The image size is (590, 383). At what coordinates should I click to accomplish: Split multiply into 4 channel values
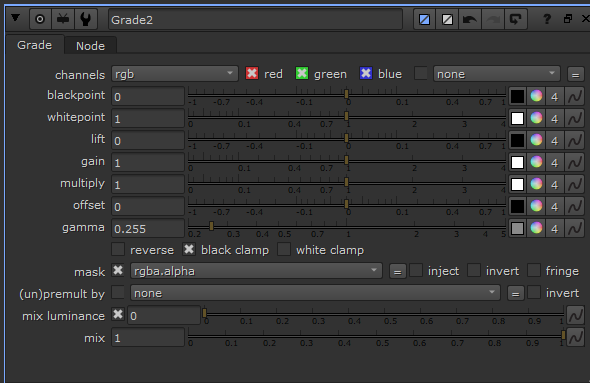(555, 184)
